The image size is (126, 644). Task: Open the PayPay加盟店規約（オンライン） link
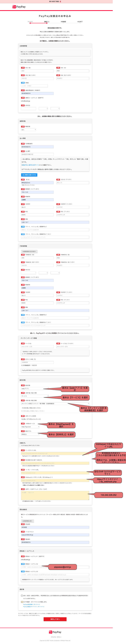tap(32, 605)
